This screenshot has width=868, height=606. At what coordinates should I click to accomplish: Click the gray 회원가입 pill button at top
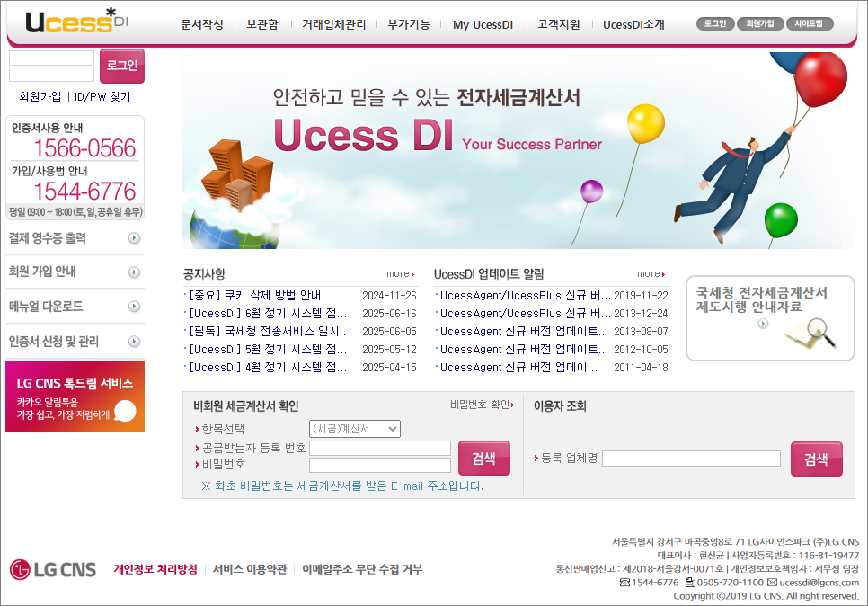(x=760, y=23)
